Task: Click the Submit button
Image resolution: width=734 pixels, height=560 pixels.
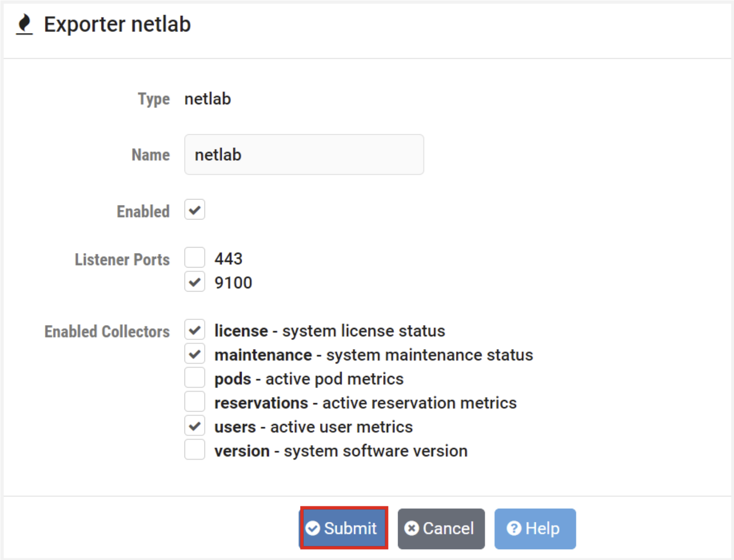Action: click(x=343, y=529)
